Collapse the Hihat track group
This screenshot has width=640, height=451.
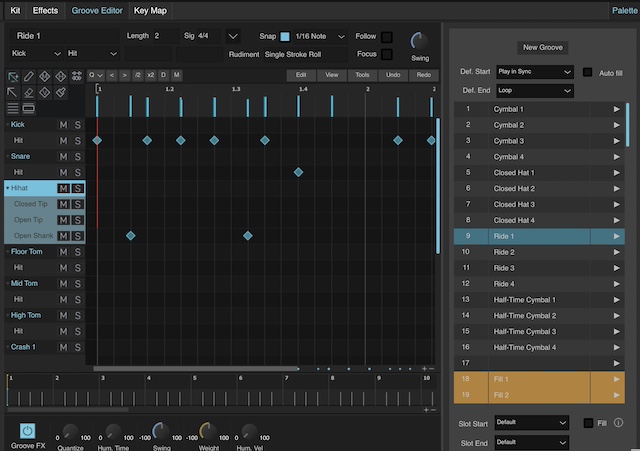point(8,188)
